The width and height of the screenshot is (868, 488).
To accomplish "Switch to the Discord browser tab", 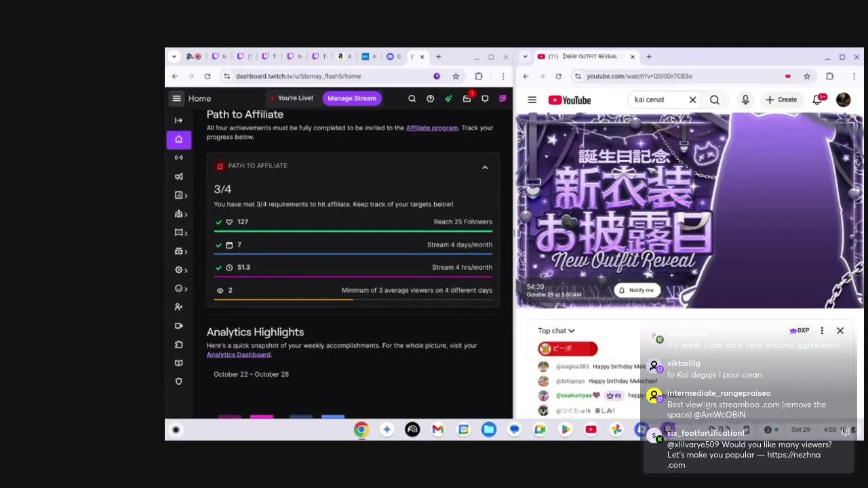I will click(x=393, y=57).
